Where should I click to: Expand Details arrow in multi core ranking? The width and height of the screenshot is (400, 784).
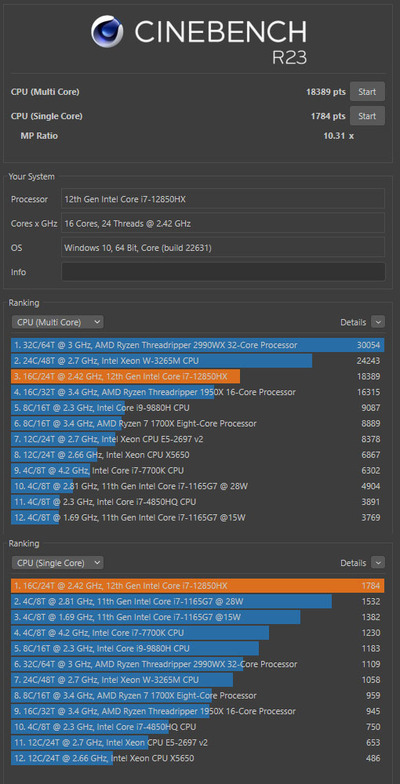tap(378, 322)
